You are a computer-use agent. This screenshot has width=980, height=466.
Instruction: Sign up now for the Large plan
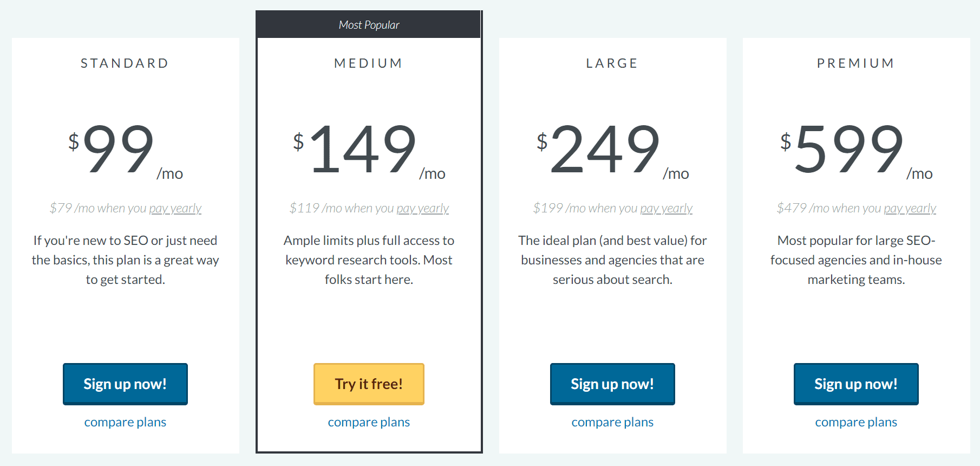pos(612,384)
